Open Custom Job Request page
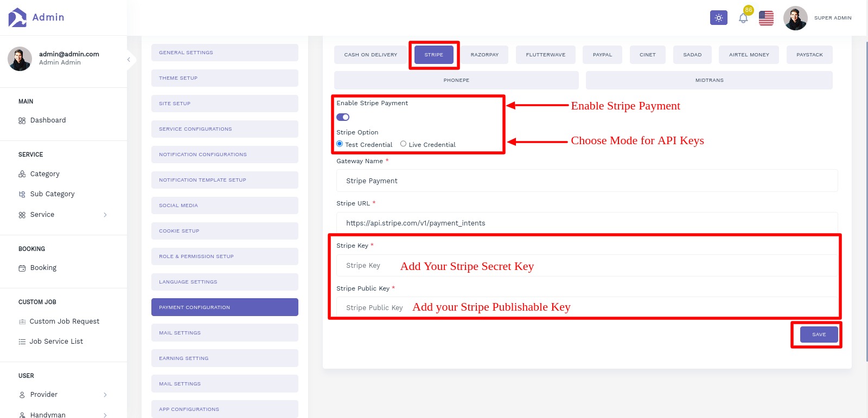 [65, 321]
